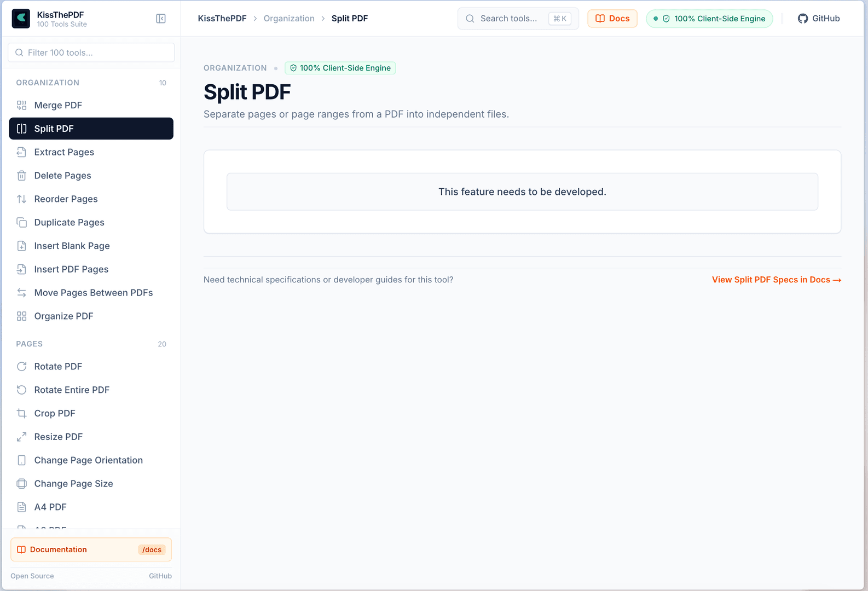Follow View Split PDF Specs in Docs link
This screenshot has height=591, width=868.
(x=777, y=280)
